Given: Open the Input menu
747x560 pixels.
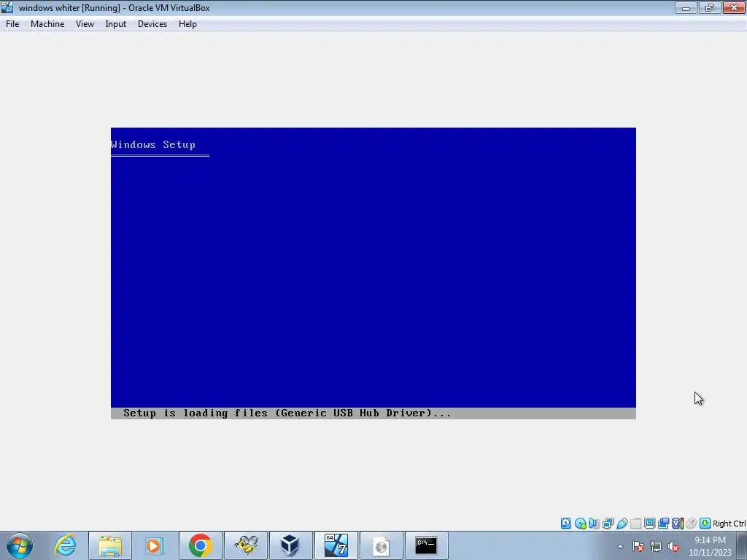Looking at the screenshot, I should click(116, 24).
